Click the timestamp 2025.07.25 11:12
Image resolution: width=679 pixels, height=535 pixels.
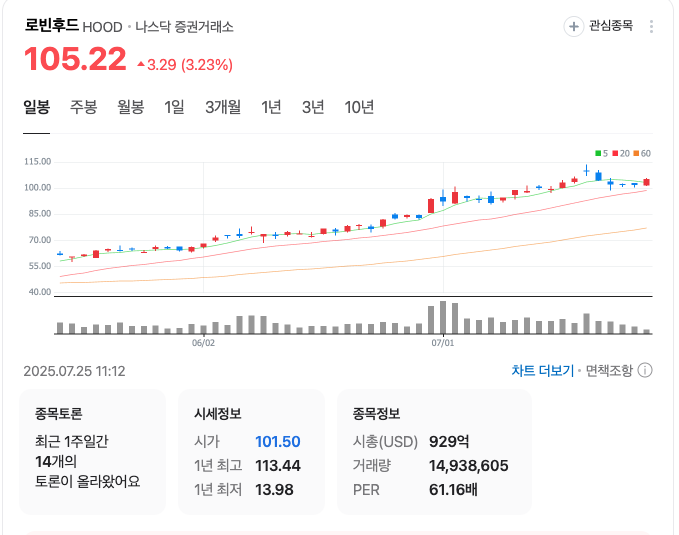(x=74, y=371)
